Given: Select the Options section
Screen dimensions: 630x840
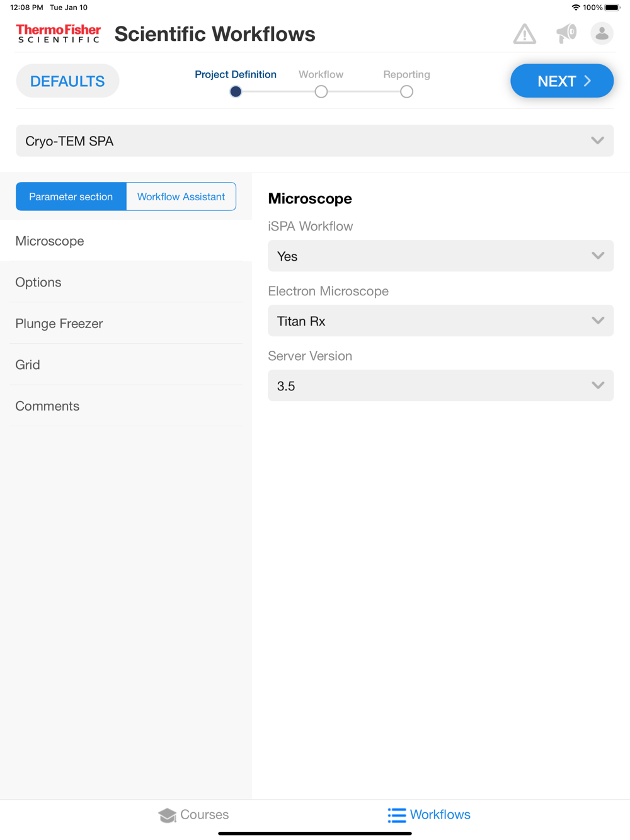Looking at the screenshot, I should click(126, 282).
